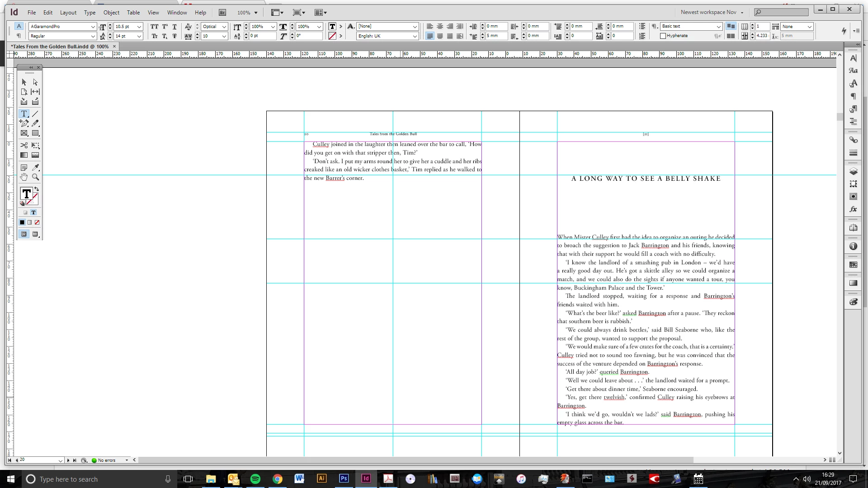Expand the Basic text paragraph style dropdown
Screen dimensions: 868x488
point(718,27)
